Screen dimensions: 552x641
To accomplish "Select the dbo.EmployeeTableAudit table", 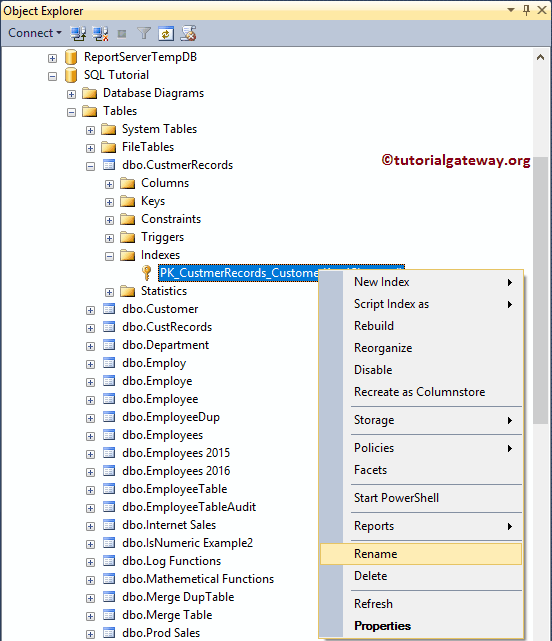I will [x=189, y=507].
